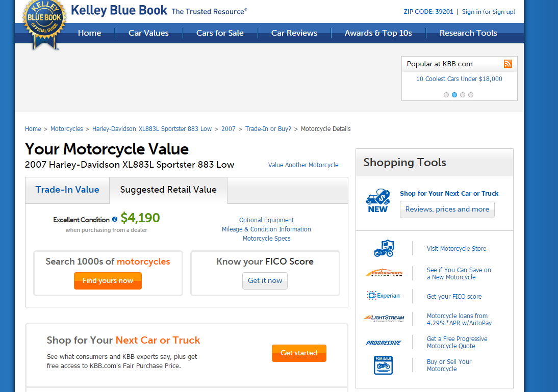Click the Progressive logo
Screen dimensions: 558x392
tap(384, 343)
